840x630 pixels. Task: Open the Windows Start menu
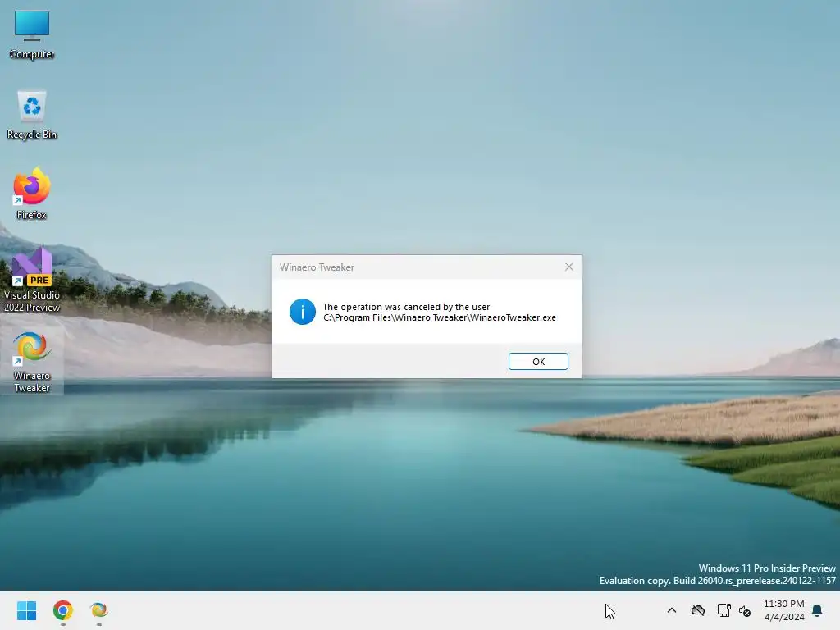click(x=26, y=610)
